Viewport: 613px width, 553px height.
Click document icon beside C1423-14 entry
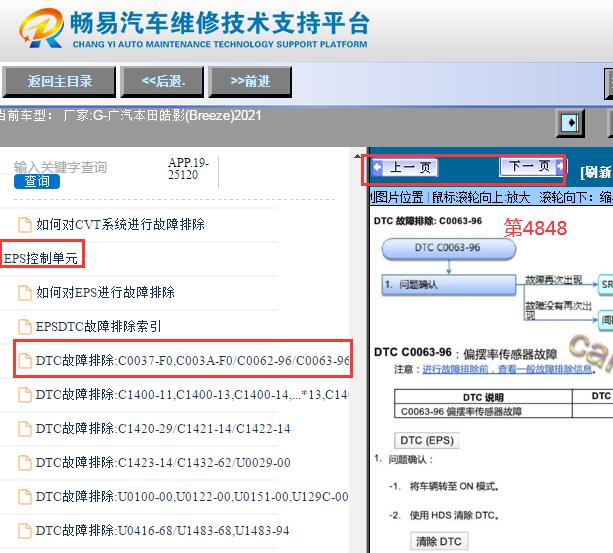click(25, 463)
